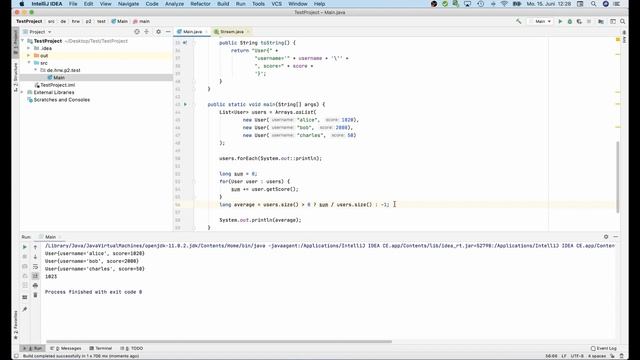Toggle scroll to end in Run console

tap(35, 276)
